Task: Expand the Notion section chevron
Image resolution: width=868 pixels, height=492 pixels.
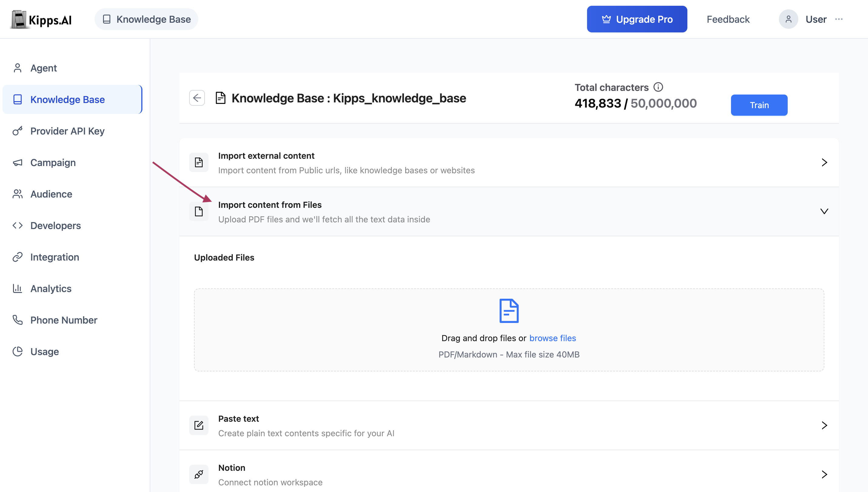Action: (x=824, y=474)
